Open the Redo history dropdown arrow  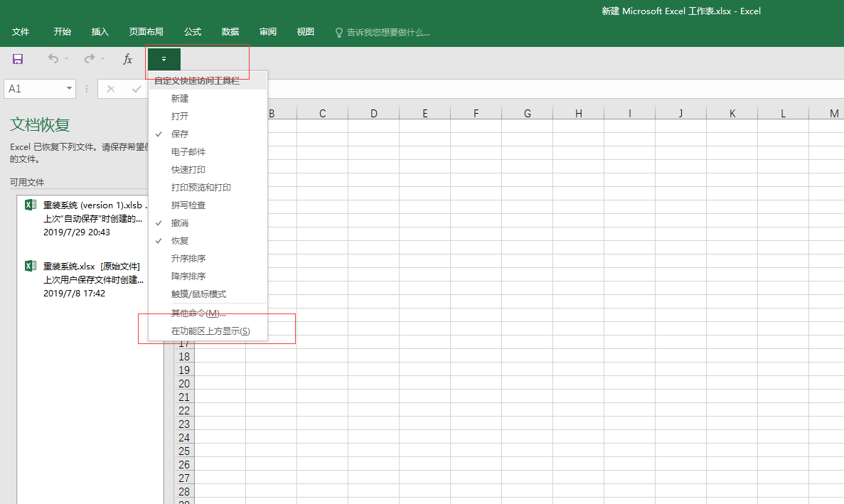coord(103,59)
